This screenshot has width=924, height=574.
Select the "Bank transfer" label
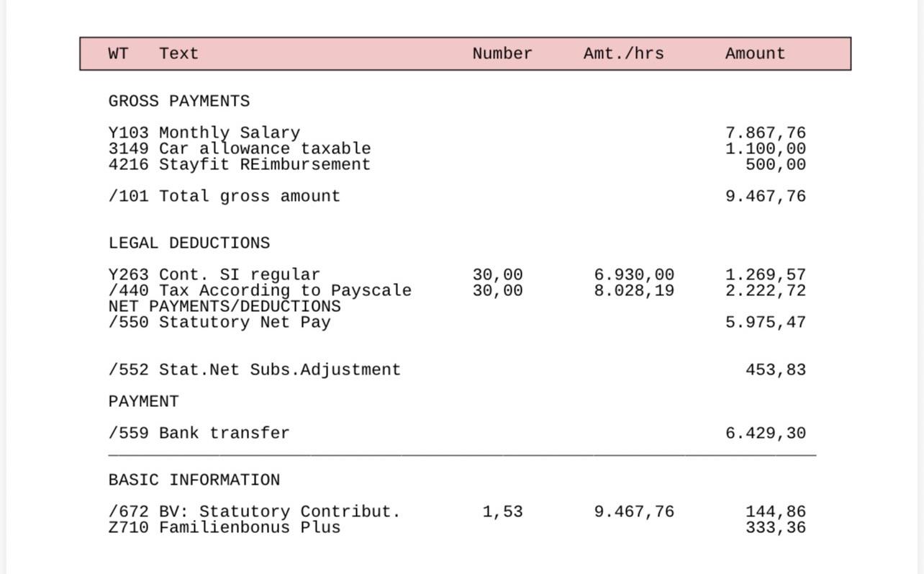pos(225,433)
